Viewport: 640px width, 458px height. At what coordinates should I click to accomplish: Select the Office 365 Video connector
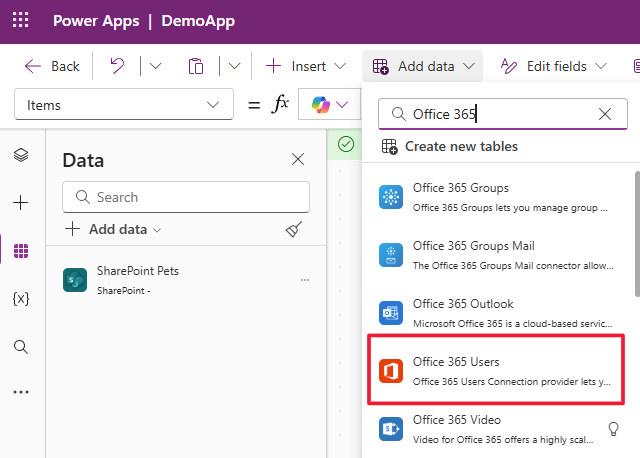coord(496,429)
